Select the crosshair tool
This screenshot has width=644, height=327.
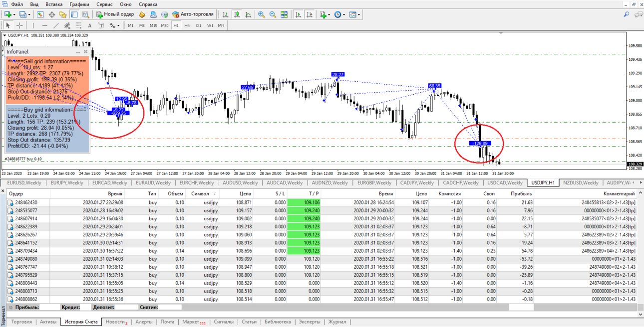pos(19,25)
